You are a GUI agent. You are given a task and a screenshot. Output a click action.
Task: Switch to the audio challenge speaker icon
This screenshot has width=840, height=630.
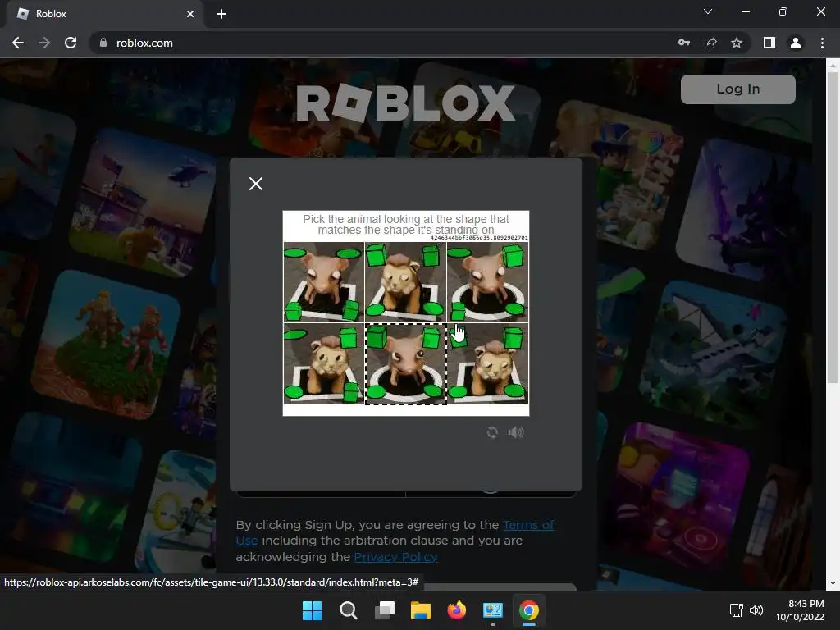[516, 432]
